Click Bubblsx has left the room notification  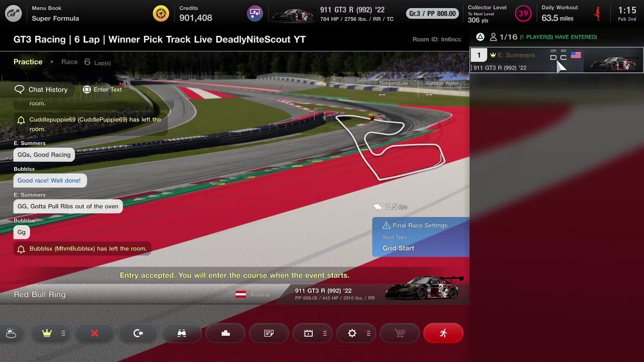82,249
